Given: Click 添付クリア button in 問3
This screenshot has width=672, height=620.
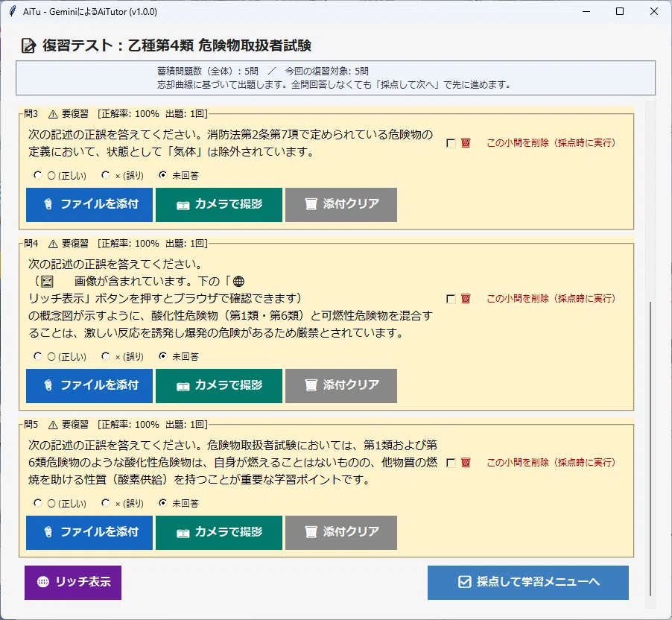Looking at the screenshot, I should click(x=341, y=204).
